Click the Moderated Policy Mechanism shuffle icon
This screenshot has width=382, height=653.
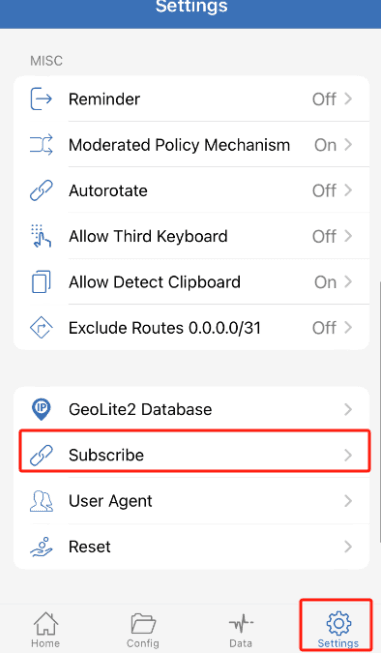click(41, 145)
